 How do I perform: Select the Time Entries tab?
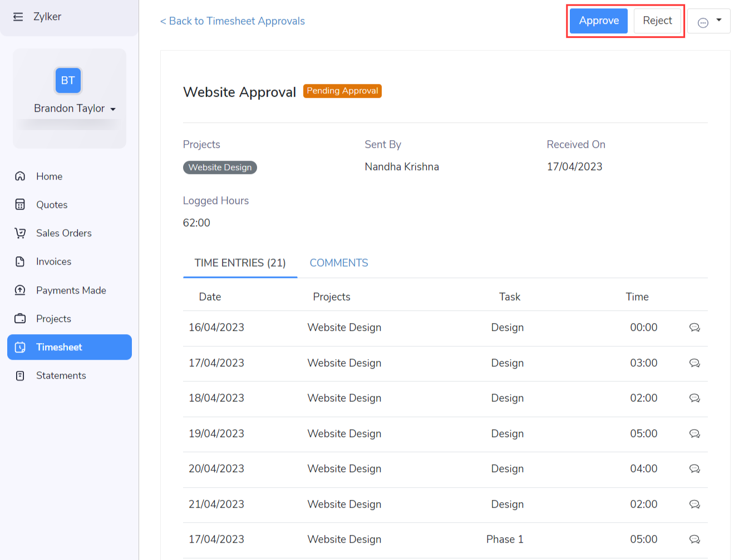pos(240,262)
